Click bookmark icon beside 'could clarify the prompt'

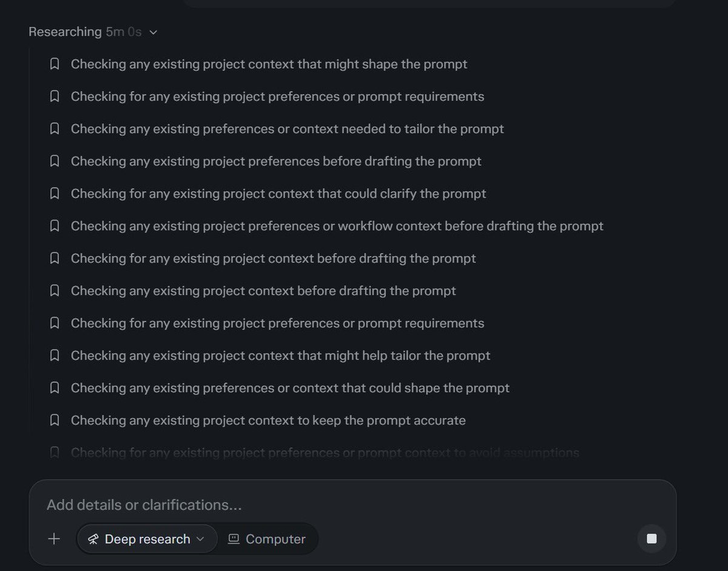(x=55, y=193)
